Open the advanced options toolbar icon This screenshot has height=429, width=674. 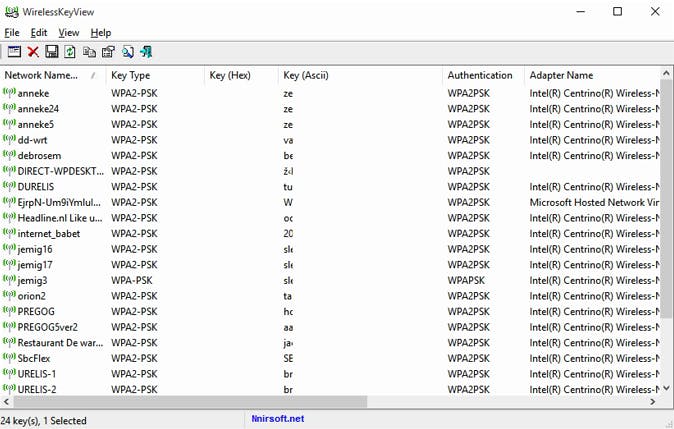pos(14,52)
